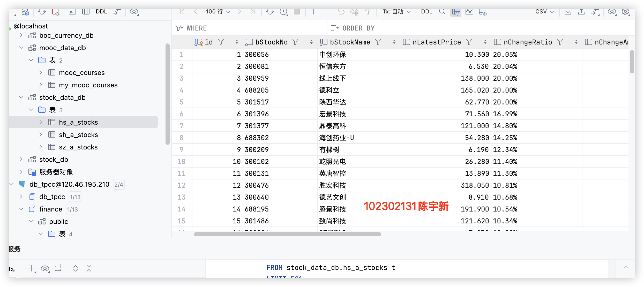This screenshot has height=287, width=644.
Task: Click the WHERE filter input field
Action: click(256, 28)
